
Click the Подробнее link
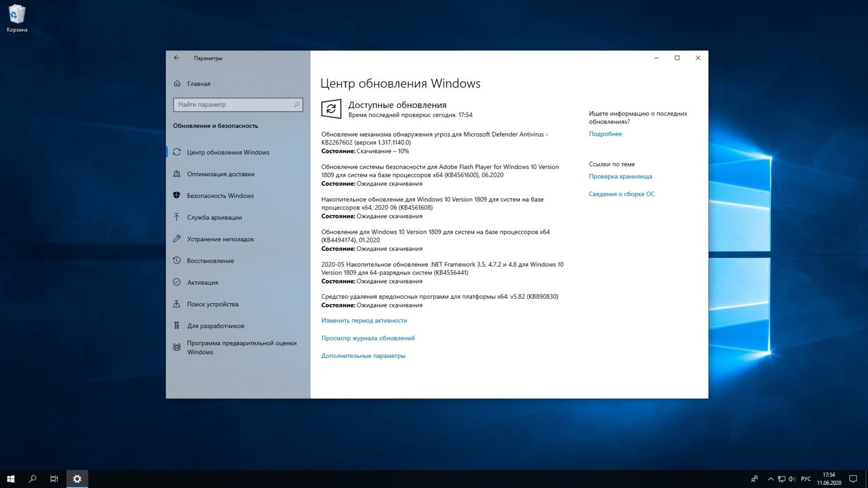point(605,134)
